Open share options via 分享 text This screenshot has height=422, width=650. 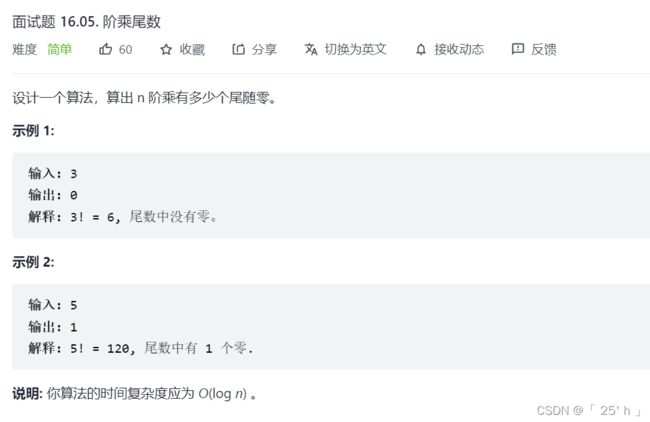point(264,49)
